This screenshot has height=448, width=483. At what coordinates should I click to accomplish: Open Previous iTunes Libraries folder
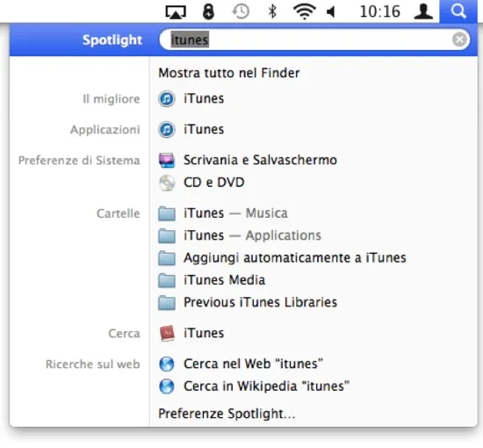(x=260, y=302)
